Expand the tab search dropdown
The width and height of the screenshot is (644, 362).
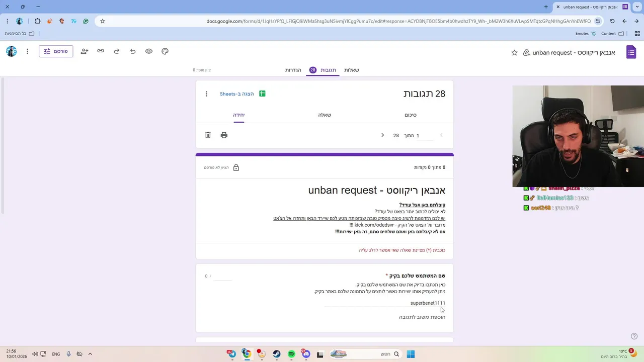(637, 7)
